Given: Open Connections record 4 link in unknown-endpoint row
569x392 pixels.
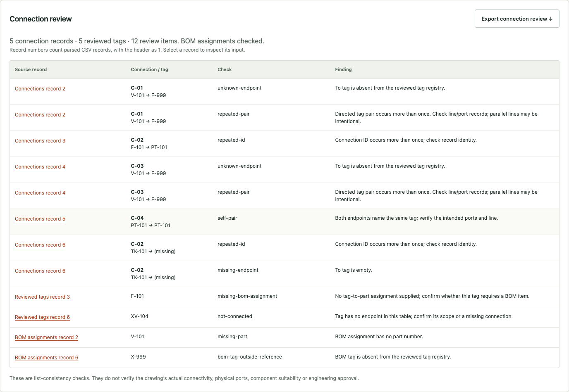Looking at the screenshot, I should 40,167.
